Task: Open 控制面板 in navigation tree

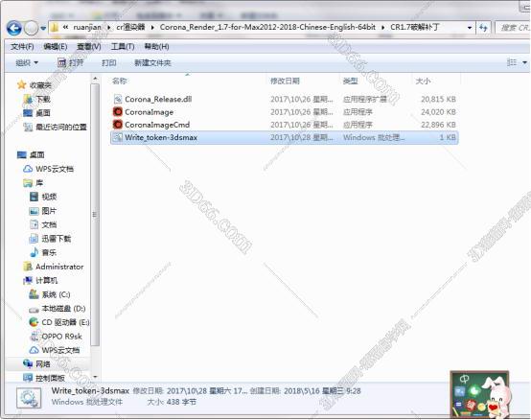Action: click(44, 378)
